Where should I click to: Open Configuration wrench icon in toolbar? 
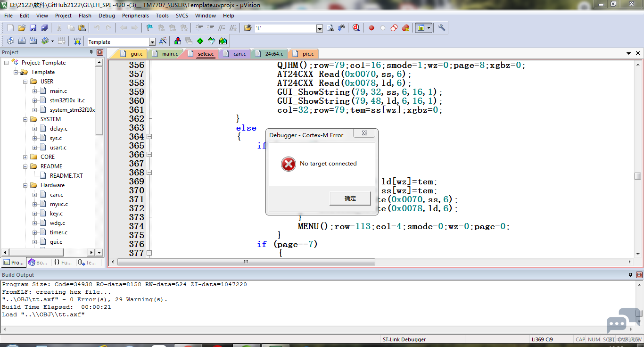(x=442, y=28)
